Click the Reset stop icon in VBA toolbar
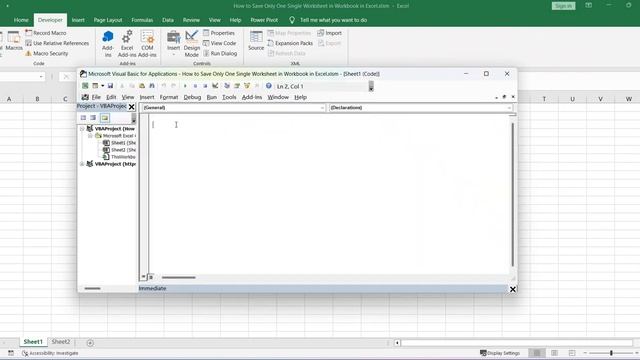 point(205,86)
